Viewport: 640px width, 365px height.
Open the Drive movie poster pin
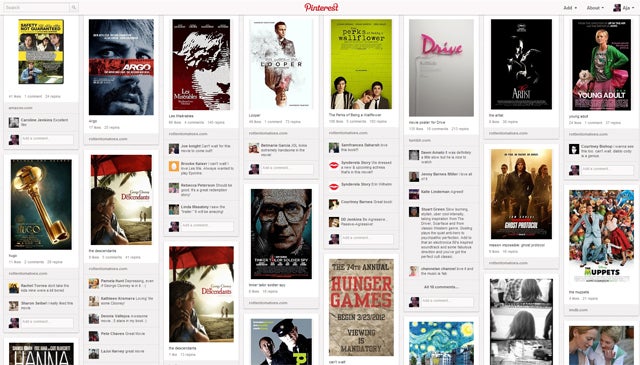tap(441, 67)
